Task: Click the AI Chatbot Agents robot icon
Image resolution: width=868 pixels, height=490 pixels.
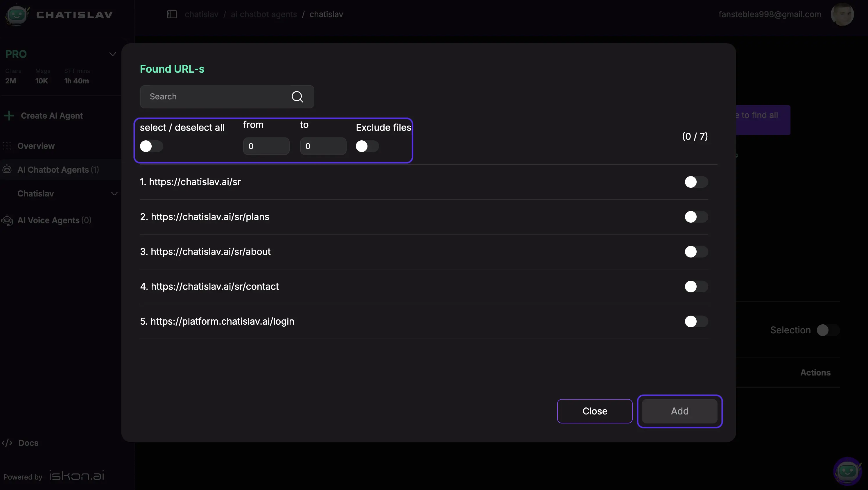Action: click(7, 169)
